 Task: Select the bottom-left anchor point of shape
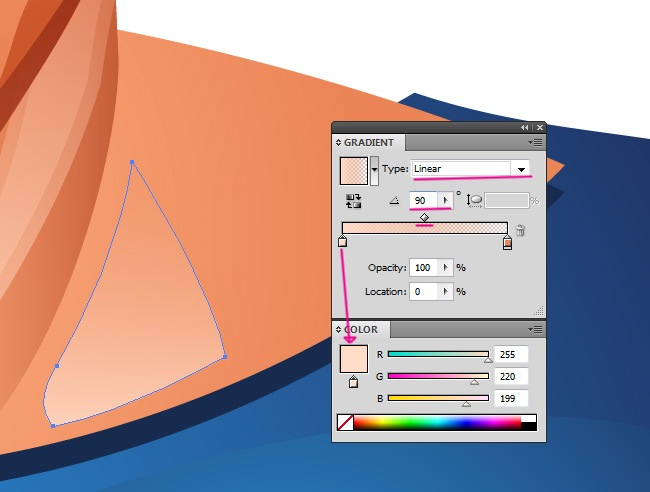coord(53,426)
